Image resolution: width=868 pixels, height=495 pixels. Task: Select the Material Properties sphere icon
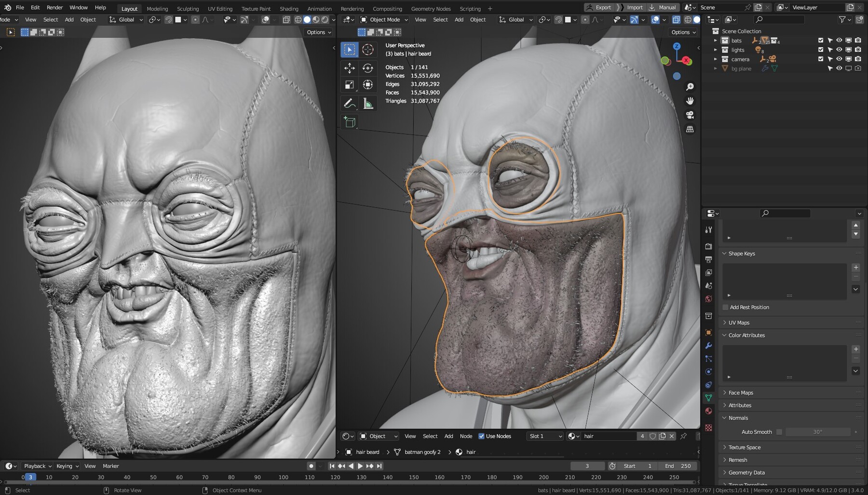[x=708, y=411]
